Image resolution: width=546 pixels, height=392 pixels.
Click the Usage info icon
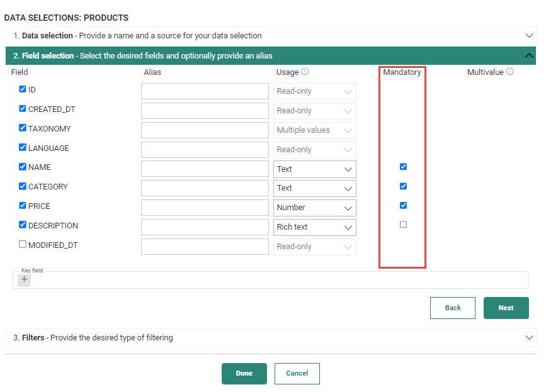(305, 72)
